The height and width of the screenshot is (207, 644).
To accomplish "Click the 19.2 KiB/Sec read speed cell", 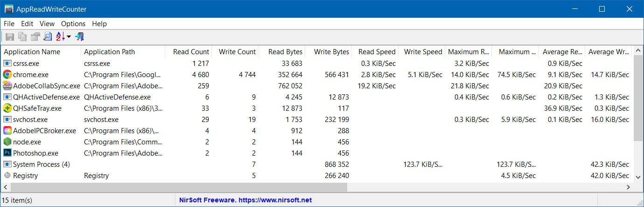I will point(377,86).
